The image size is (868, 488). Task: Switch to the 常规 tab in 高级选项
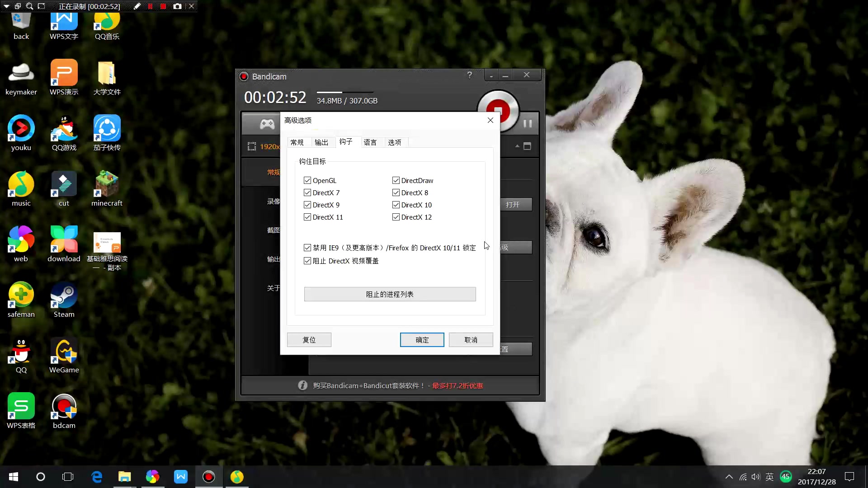click(297, 142)
